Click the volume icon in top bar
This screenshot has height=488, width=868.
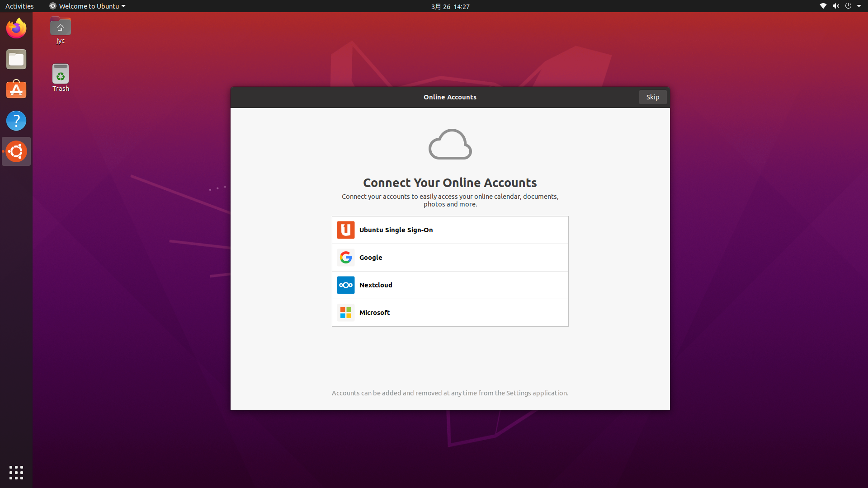[835, 6]
